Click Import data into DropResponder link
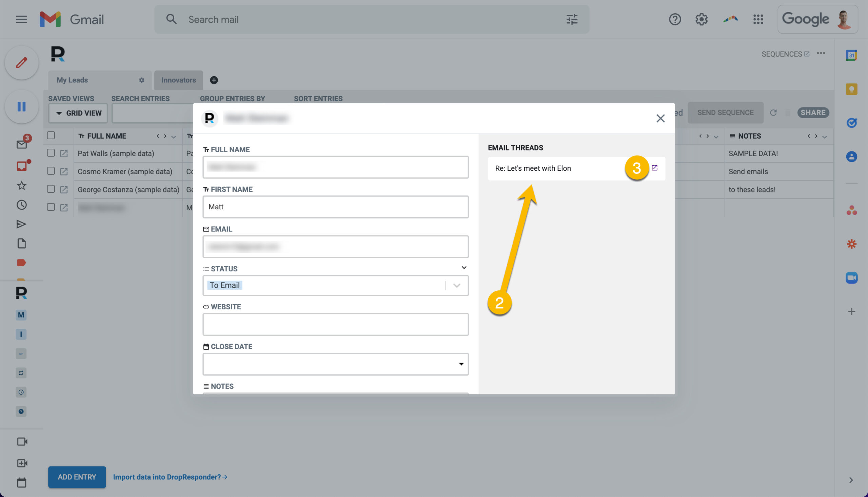The width and height of the screenshot is (868, 497). pos(170,477)
